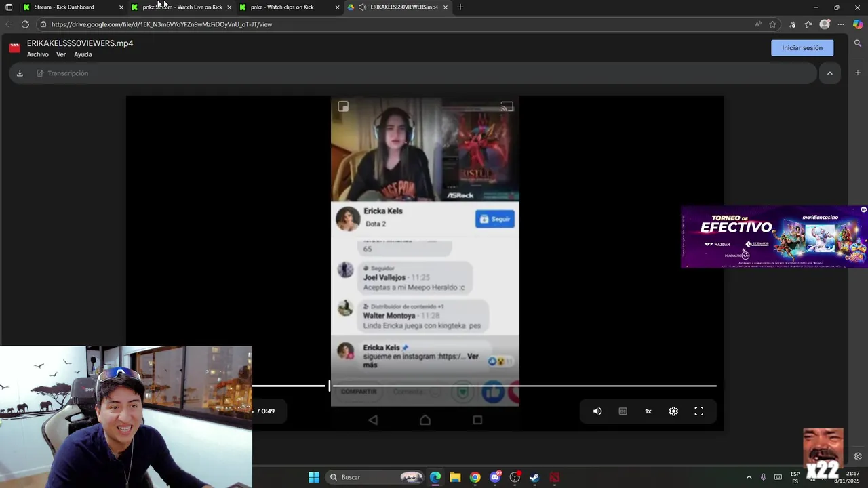Open the Archivo menu
Viewport: 868px width, 488px height.
coord(38,54)
